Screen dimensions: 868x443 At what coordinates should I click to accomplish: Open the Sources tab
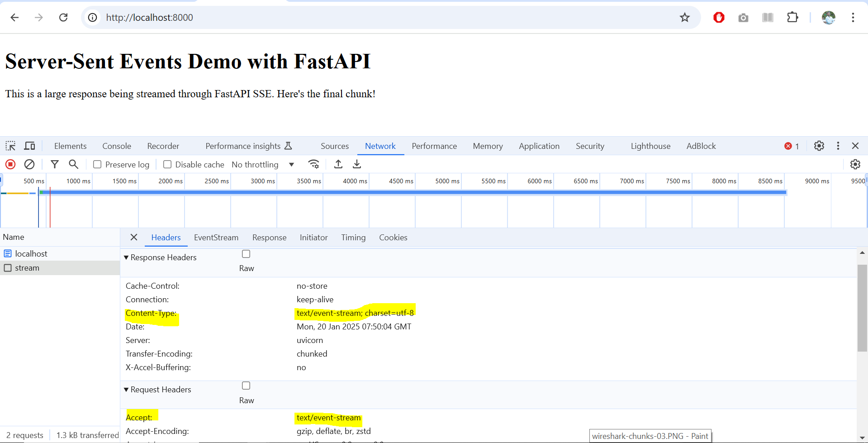coord(335,146)
